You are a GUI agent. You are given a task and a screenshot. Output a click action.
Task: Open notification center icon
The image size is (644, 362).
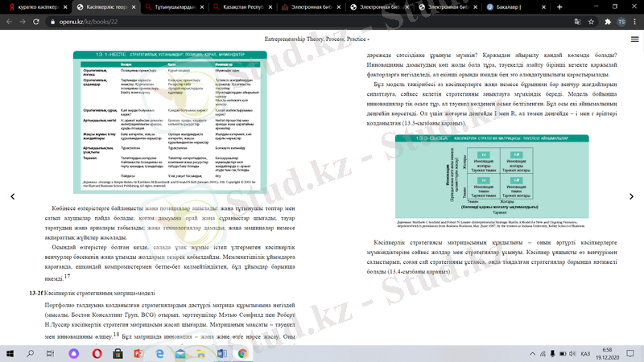pyautogui.click(x=630, y=353)
